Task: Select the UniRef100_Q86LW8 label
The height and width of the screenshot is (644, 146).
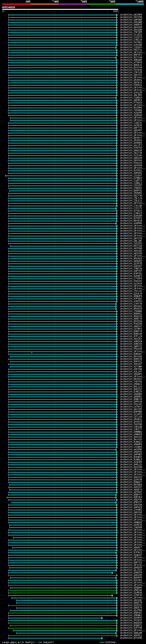Action: tap(131, 633)
